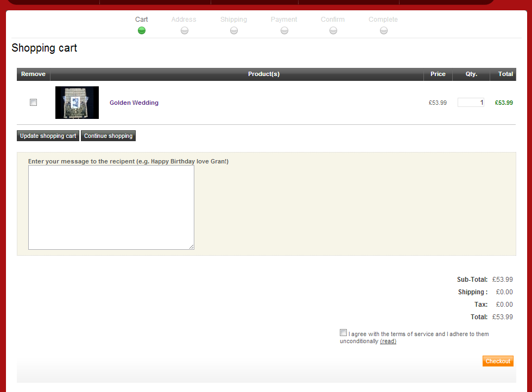The image size is (532, 392).
Task: Click the green Cart step indicator circle
Action: [142, 30]
